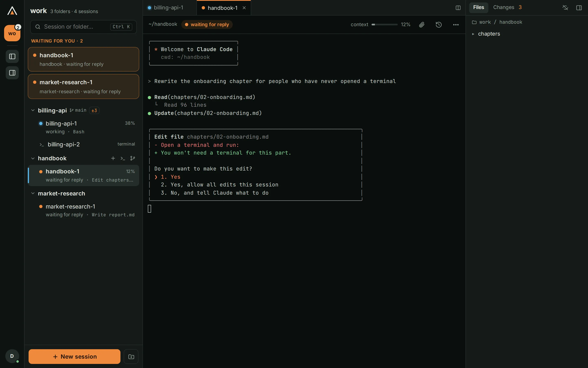Click the context usage bar

tap(384, 25)
